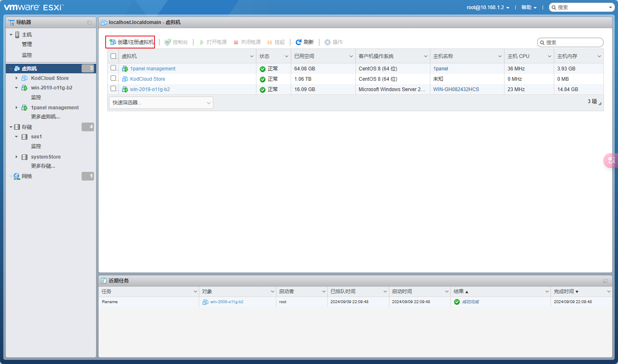Viewport: 618px width, 364px height.
Task: Select 管理 under host in navigator
Action: [x=27, y=44]
